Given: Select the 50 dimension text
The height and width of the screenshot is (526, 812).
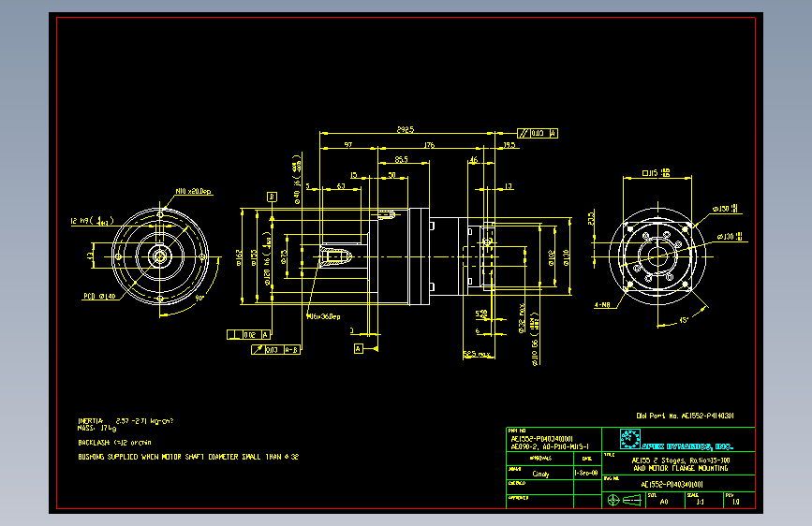Looking at the screenshot, I should click(392, 175).
